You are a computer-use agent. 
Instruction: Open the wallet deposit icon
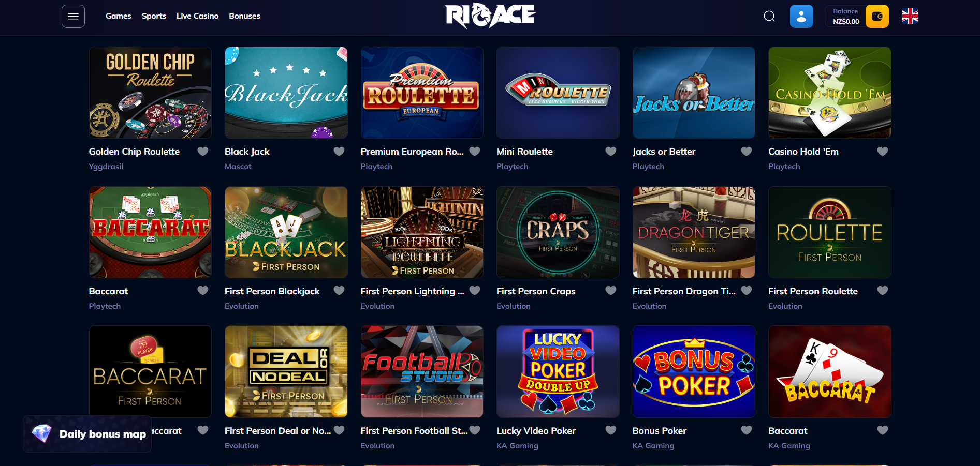(x=877, y=17)
